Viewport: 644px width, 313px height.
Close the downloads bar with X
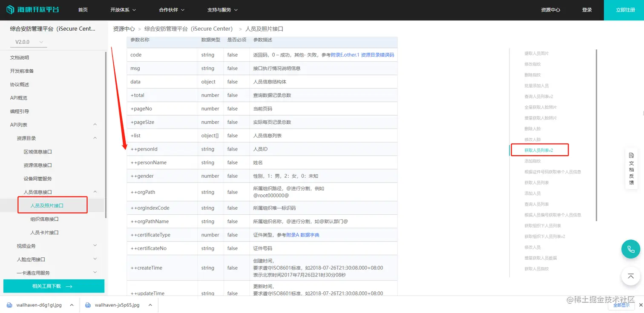[x=641, y=305]
